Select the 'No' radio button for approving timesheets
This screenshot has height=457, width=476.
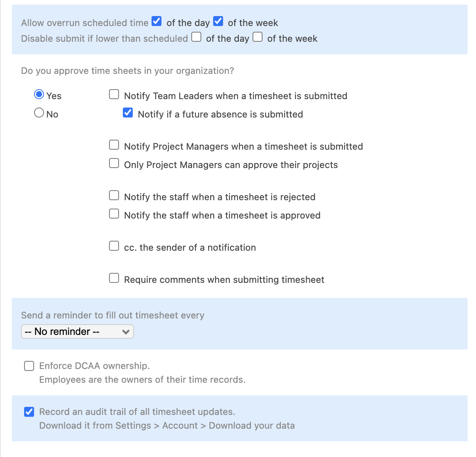pos(39,112)
